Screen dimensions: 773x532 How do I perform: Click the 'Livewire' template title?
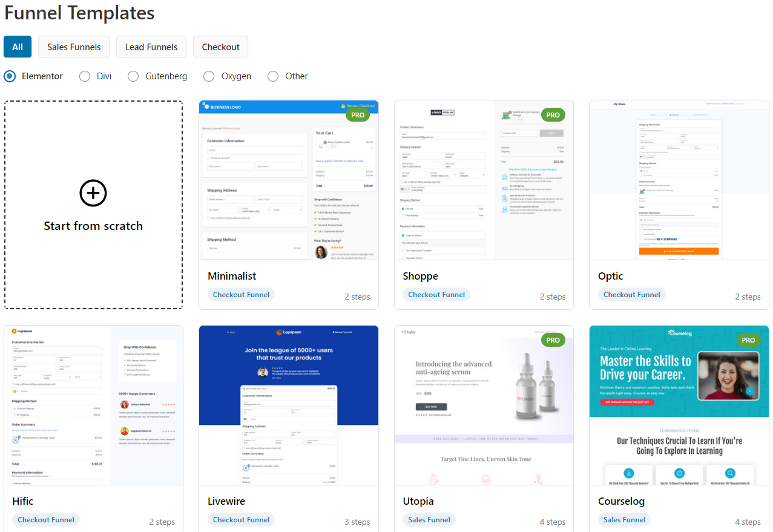226,501
